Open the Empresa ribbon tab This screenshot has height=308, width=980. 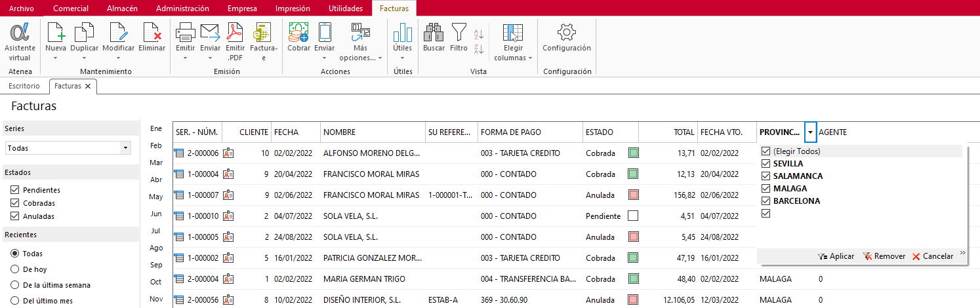[x=242, y=9]
